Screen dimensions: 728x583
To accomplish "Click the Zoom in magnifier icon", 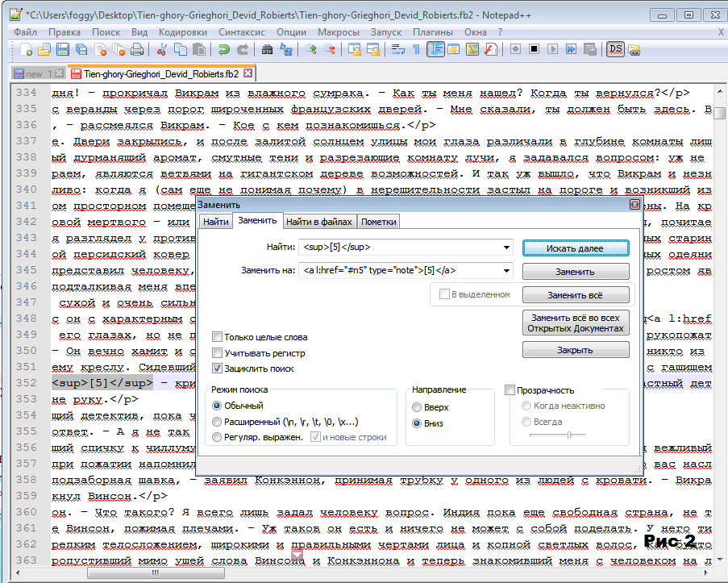I will (x=310, y=50).
